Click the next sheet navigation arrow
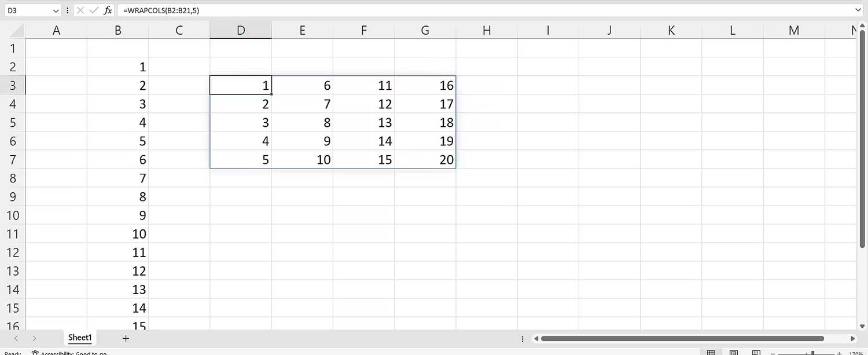Viewport: 868px width, 355px height. (34, 338)
